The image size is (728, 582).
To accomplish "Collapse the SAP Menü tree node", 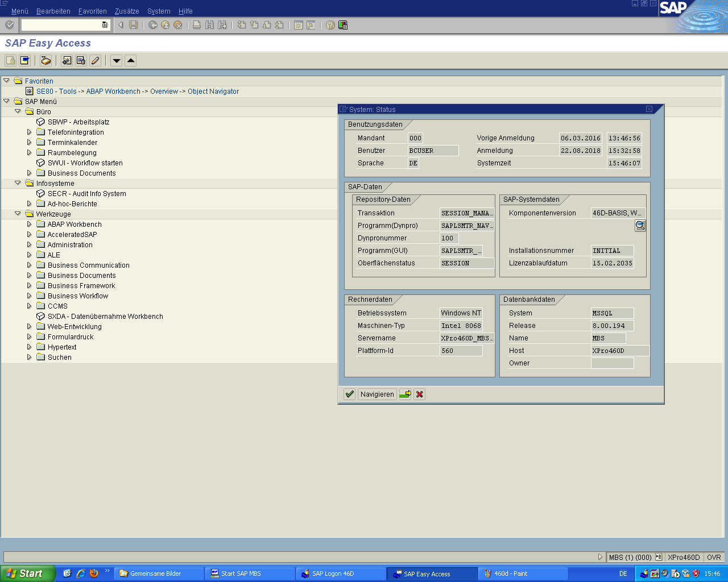I will click(x=6, y=101).
